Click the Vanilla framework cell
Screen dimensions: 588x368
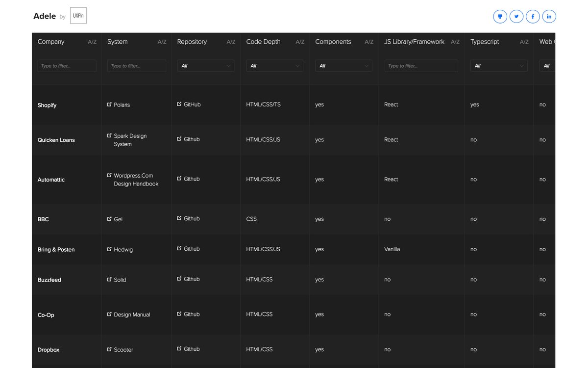(x=392, y=249)
